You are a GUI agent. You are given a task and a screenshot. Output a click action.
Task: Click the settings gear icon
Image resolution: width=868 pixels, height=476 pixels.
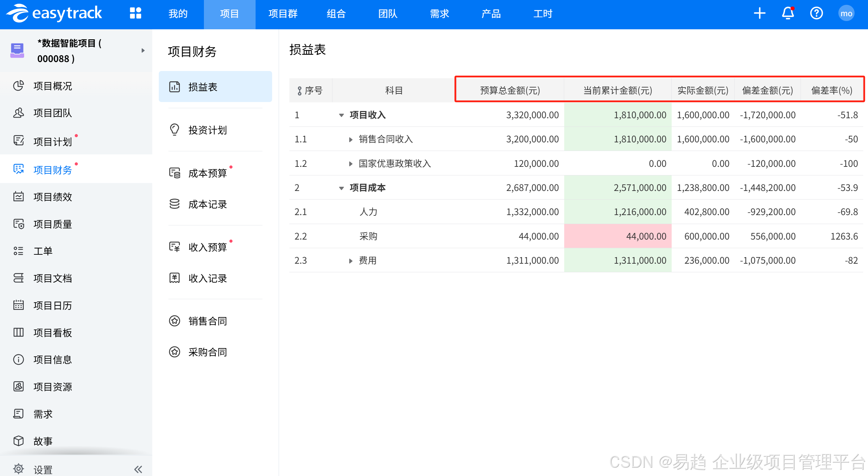(19, 469)
